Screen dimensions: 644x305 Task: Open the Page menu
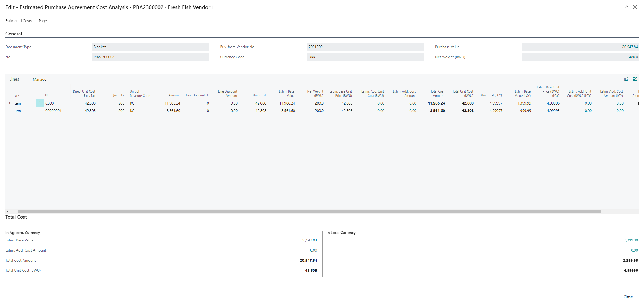(43, 21)
